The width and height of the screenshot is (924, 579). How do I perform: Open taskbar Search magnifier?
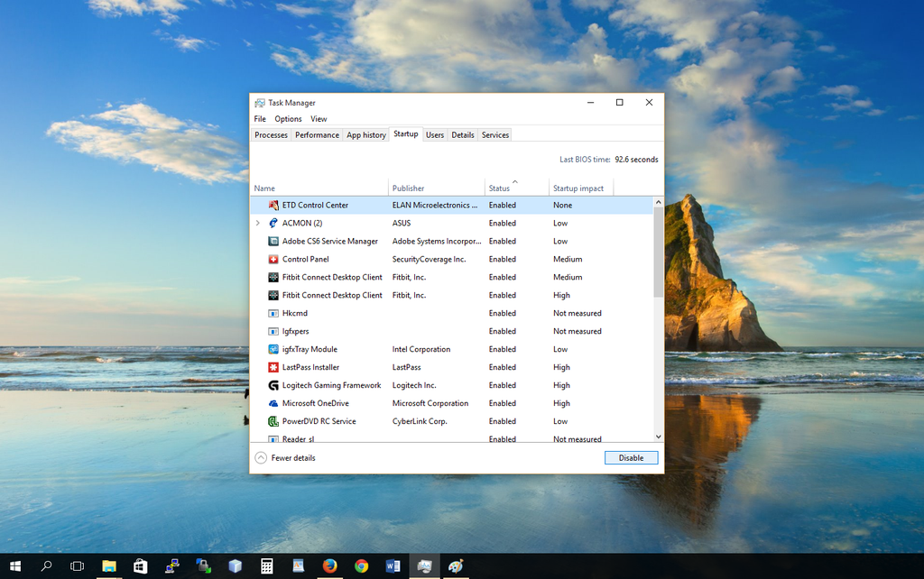[47, 566]
